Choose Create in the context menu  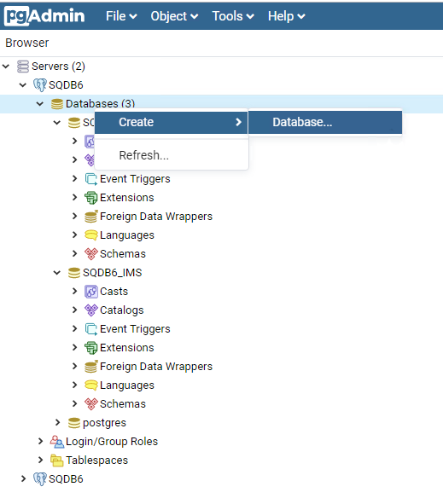tap(172, 122)
